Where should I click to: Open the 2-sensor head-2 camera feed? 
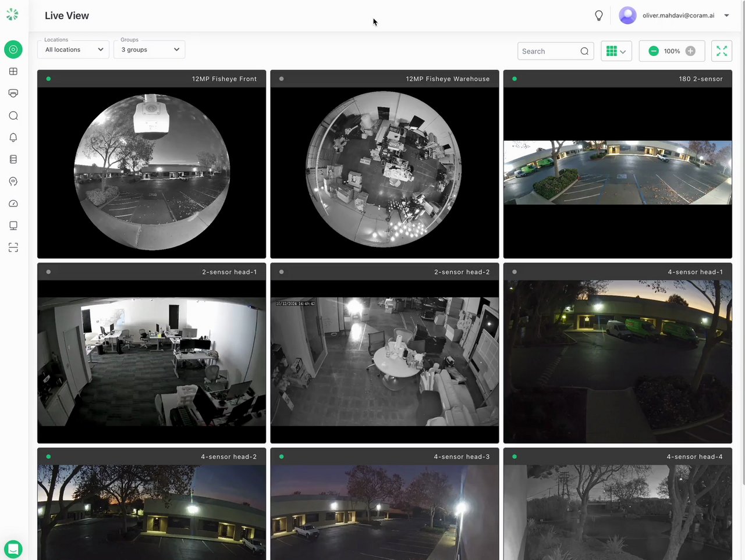(x=385, y=362)
